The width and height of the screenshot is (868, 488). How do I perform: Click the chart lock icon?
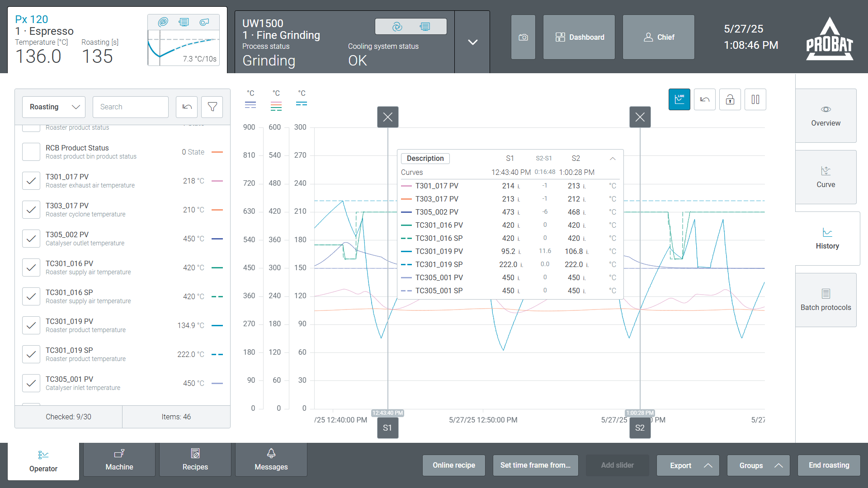click(x=730, y=99)
